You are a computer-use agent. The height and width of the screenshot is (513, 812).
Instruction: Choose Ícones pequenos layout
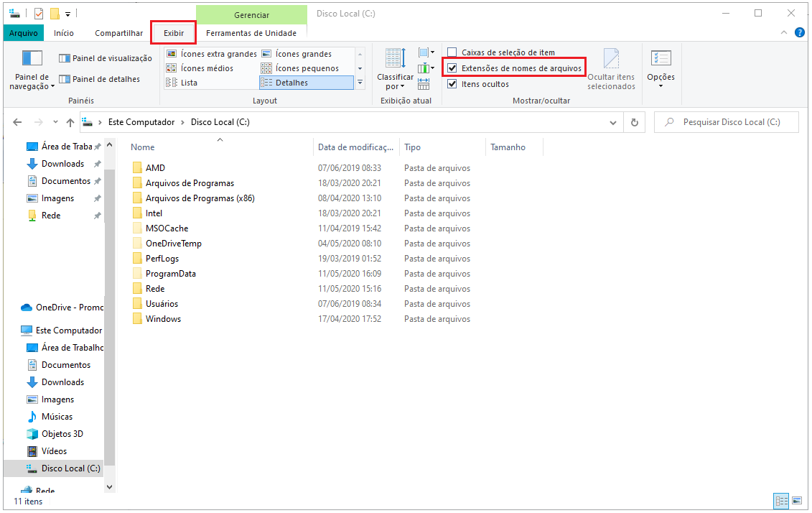pyautogui.click(x=300, y=68)
